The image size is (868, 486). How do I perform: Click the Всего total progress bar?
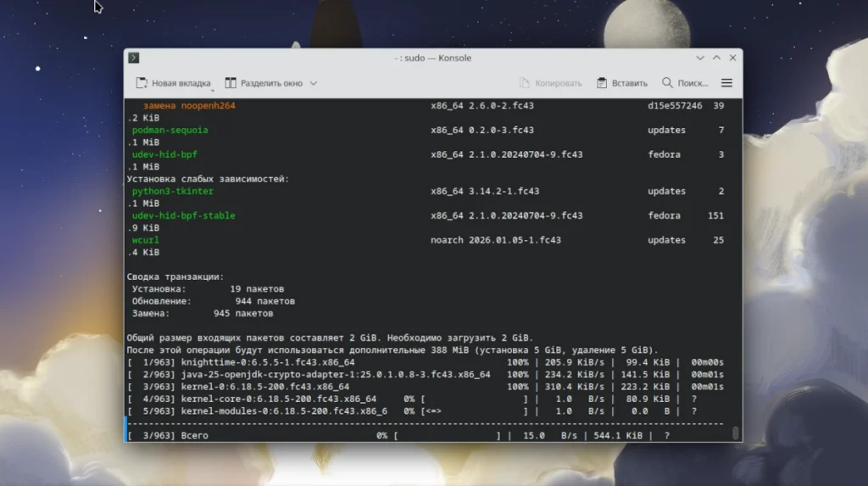(448, 436)
